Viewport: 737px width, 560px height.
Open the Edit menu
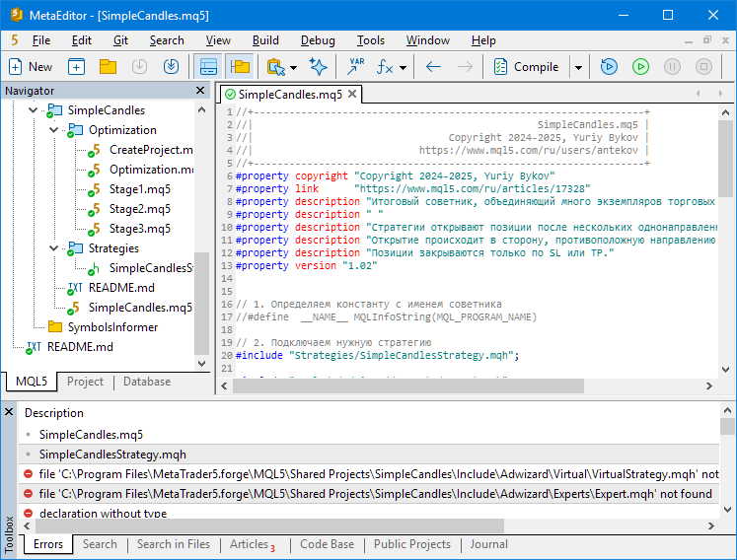pos(81,40)
